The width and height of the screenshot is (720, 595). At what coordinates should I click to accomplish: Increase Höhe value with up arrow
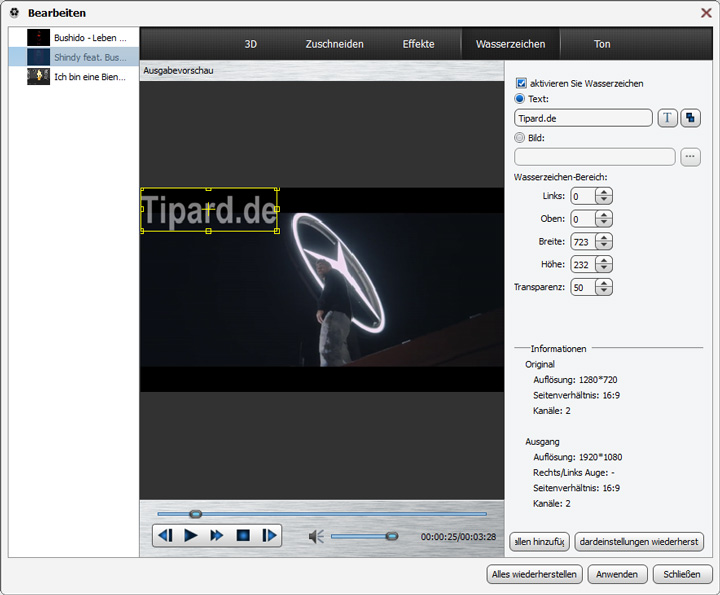(604, 260)
